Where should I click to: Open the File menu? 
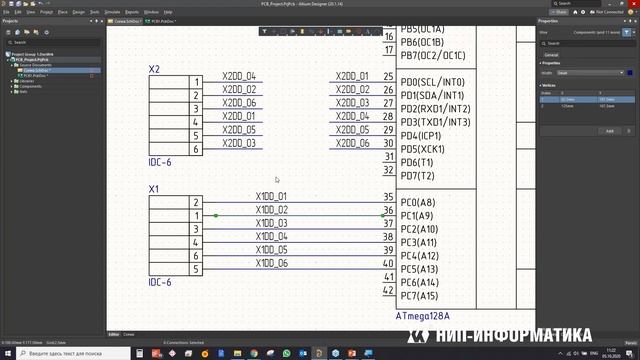pos(6,12)
